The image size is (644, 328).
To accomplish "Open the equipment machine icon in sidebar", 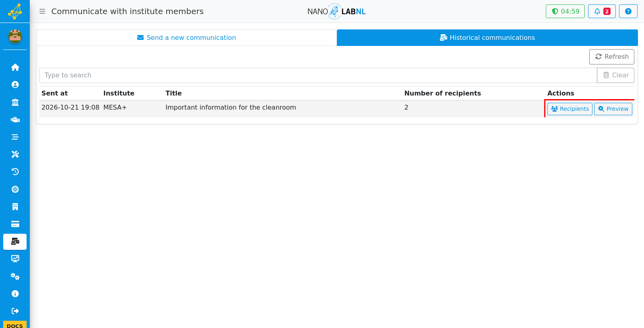I will tap(15, 120).
